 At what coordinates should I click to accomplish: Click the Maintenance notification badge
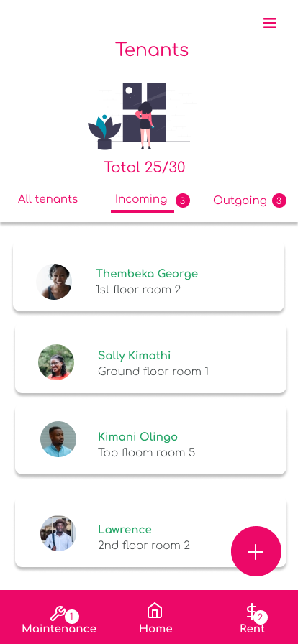click(x=72, y=617)
